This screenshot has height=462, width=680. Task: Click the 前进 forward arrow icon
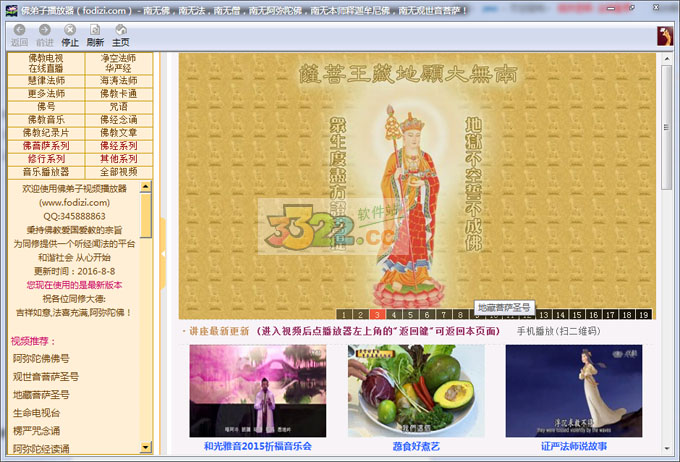pos(45,30)
